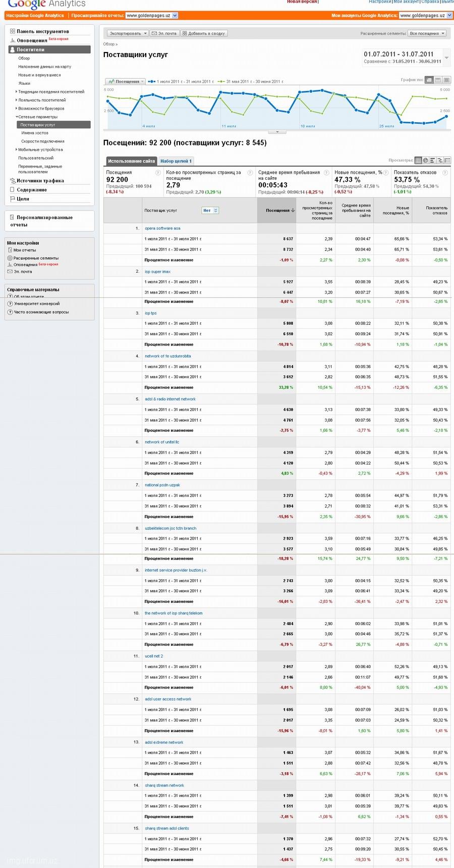Open the Все посещения segment dropdown
This screenshot has height=868, width=454.
click(427, 33)
